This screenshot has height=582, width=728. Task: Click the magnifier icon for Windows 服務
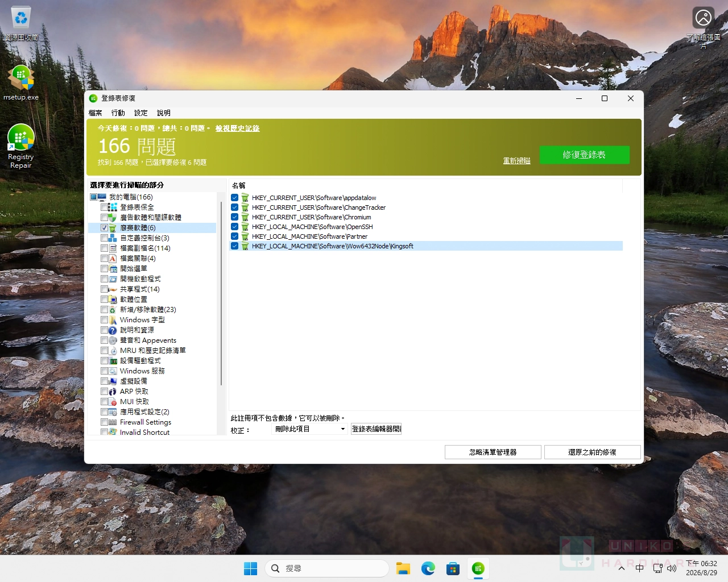[113, 371]
